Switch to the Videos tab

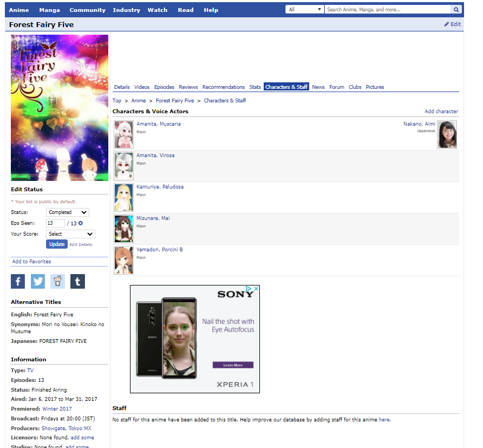(142, 87)
